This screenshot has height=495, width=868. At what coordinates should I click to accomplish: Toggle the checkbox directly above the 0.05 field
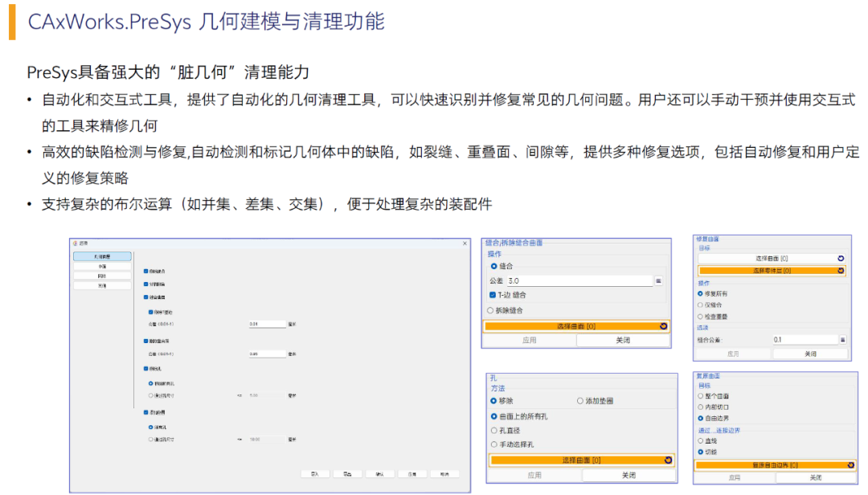click(x=146, y=341)
